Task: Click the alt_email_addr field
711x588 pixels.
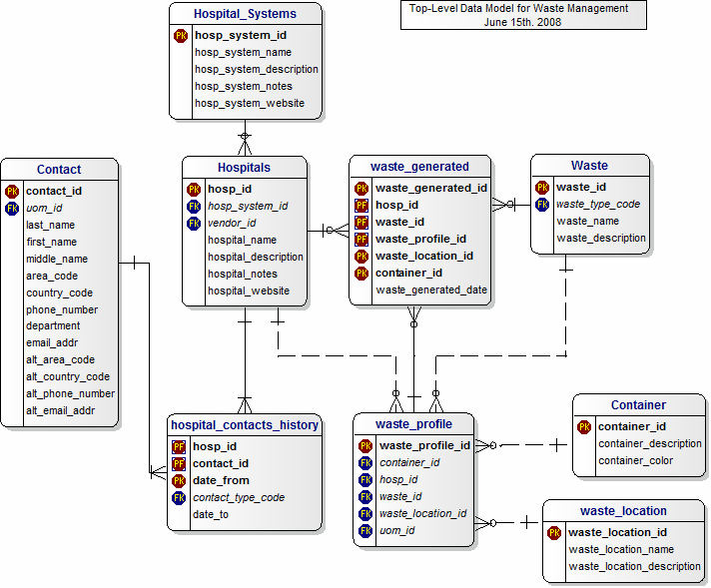Action: pos(60,410)
